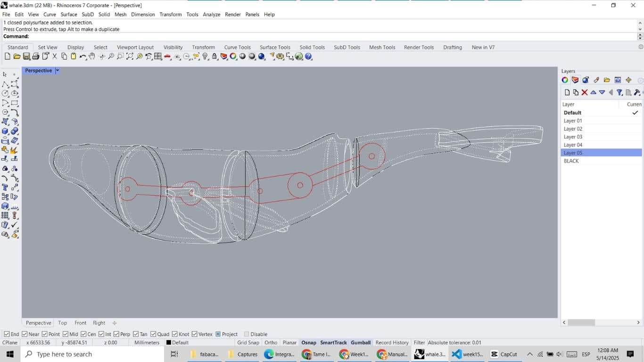Toggle Record History in status bar
The width and height of the screenshot is (644, 362).
[392, 343]
